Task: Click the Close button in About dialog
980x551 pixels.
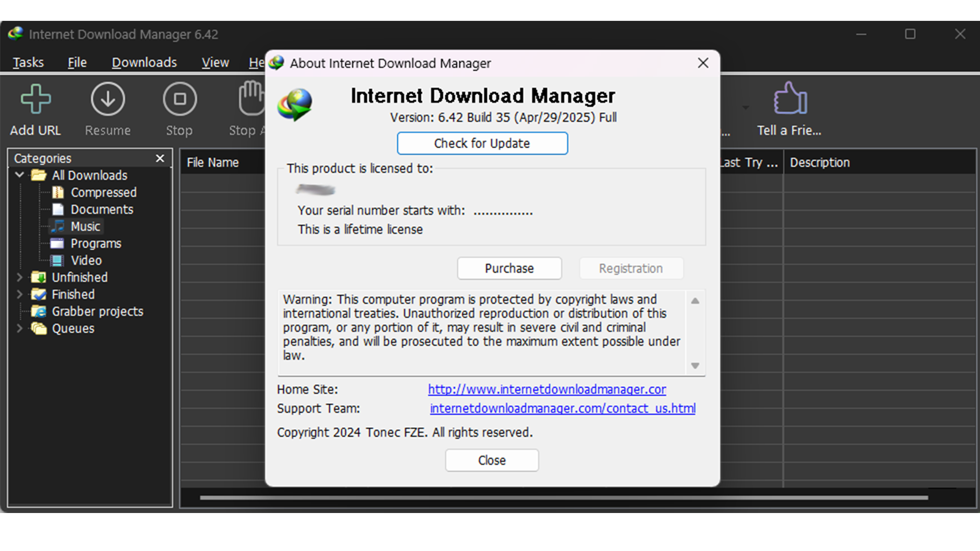Action: click(491, 460)
